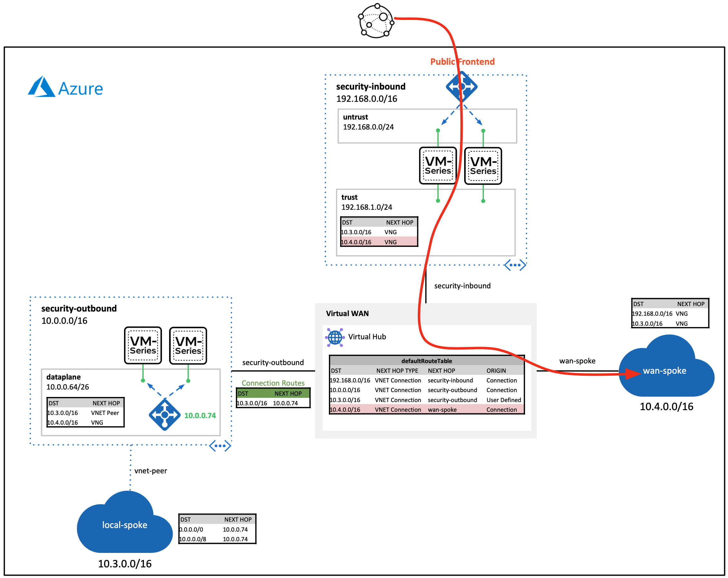The height and width of the screenshot is (578, 728).
Task: Select left VM-Series firewall in security-inbound
Action: point(438,166)
